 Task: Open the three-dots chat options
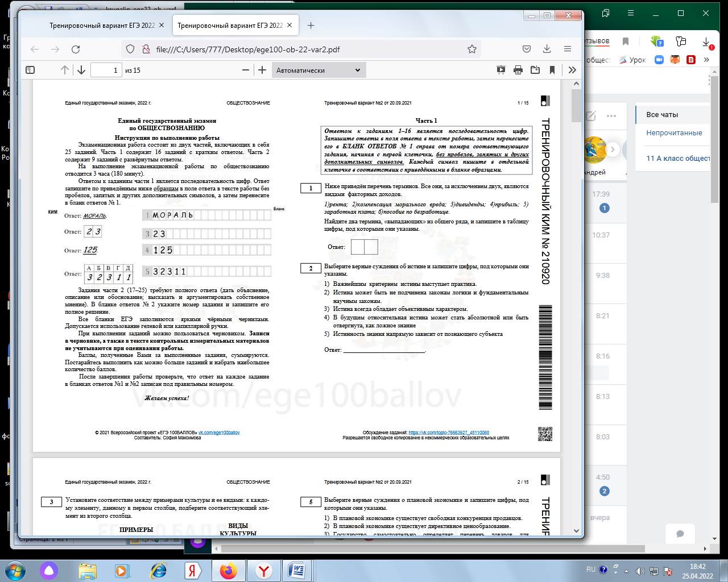pos(611,115)
